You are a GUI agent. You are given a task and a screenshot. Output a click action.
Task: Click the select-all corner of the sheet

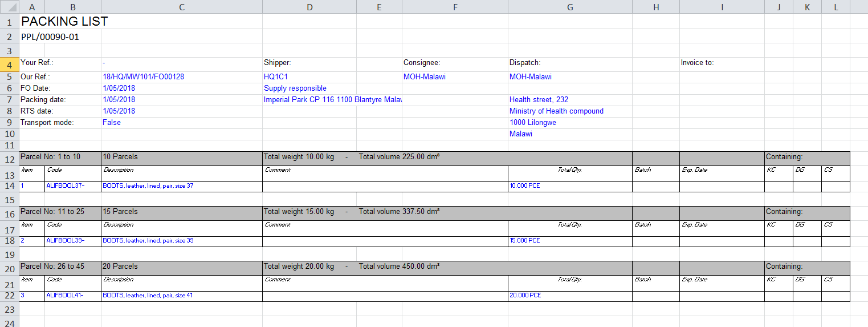10,6
